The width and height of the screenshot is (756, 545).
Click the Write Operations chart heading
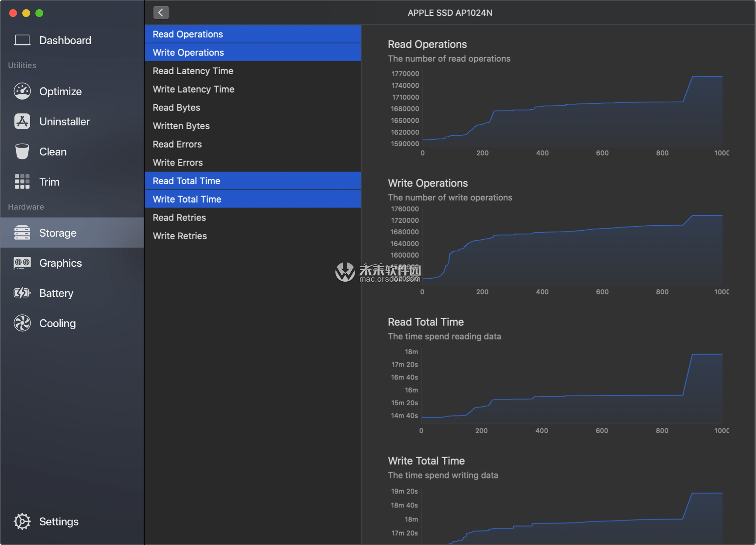click(428, 183)
